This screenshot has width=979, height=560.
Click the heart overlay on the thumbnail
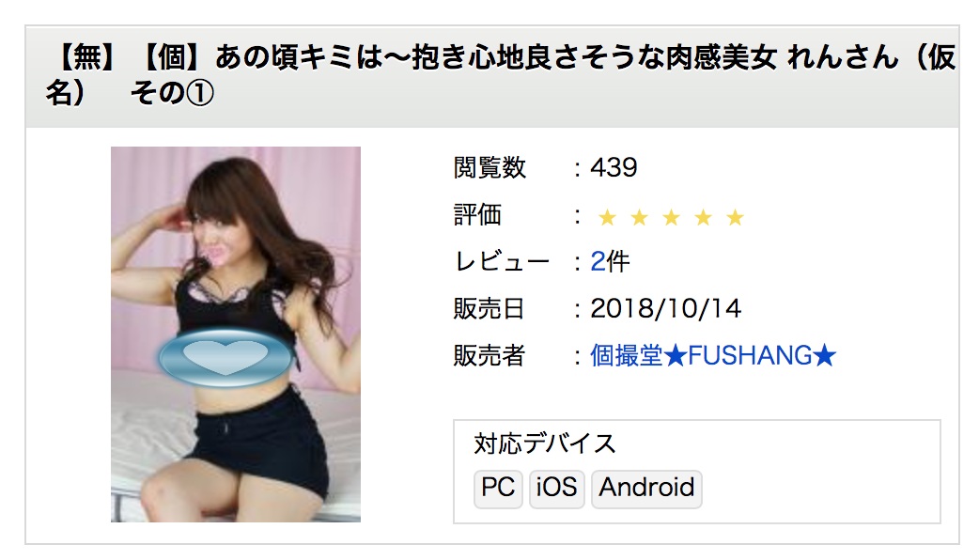point(225,358)
